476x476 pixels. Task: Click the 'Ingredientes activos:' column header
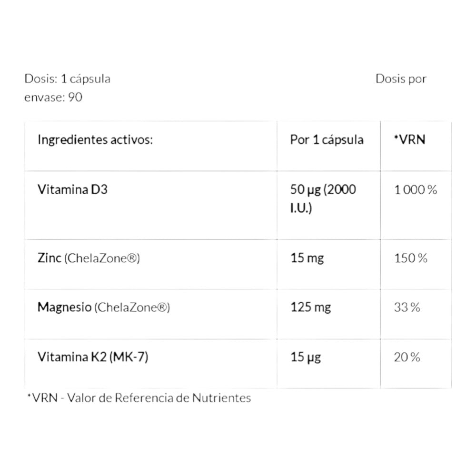point(95,140)
